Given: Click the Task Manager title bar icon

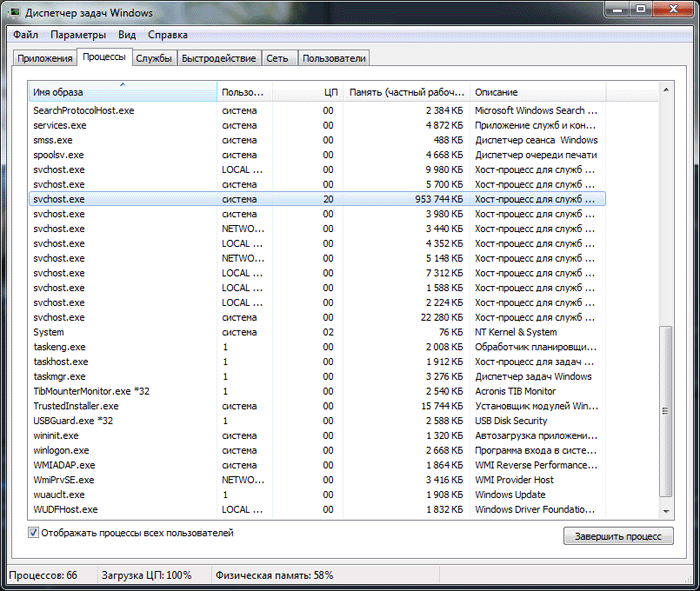Looking at the screenshot, I should pyautogui.click(x=14, y=12).
